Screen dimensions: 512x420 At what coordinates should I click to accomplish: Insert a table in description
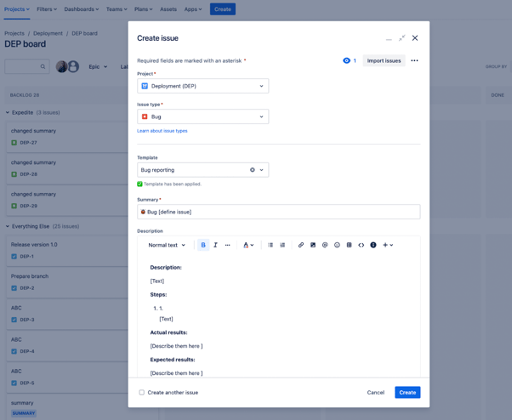pos(349,245)
